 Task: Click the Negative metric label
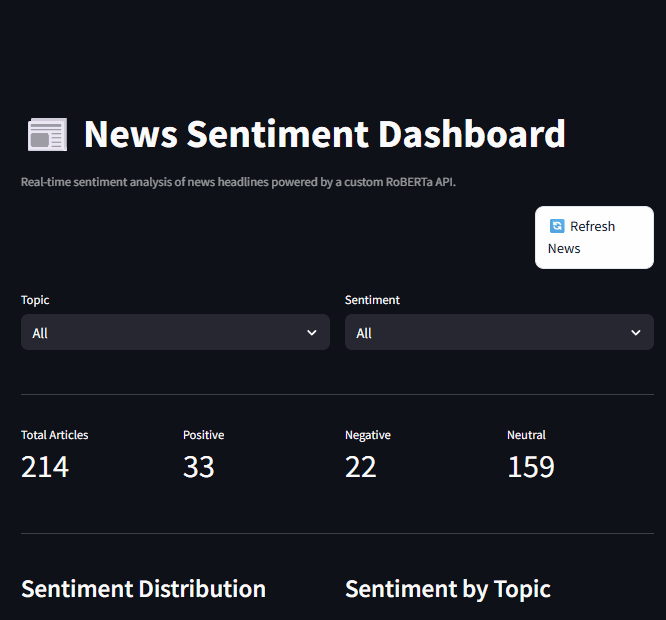coord(368,435)
